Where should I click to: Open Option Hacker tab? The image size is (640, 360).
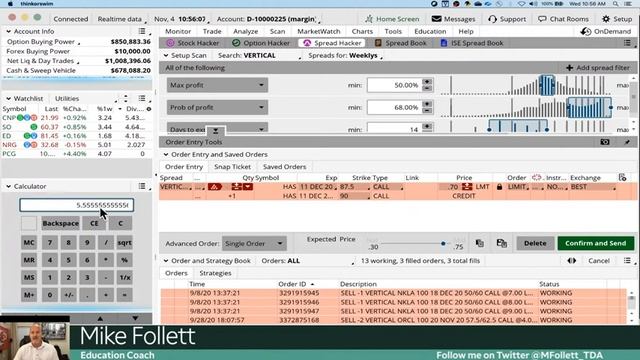pyautogui.click(x=261, y=43)
